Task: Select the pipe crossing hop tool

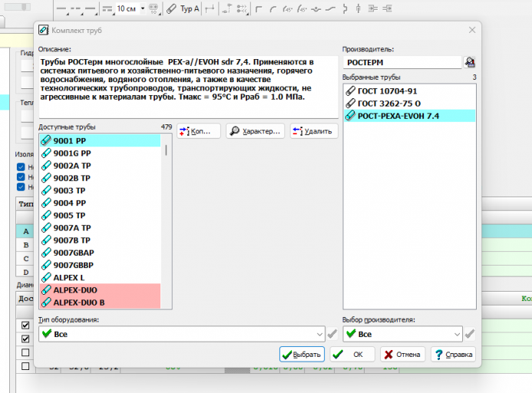Action: pos(316,8)
